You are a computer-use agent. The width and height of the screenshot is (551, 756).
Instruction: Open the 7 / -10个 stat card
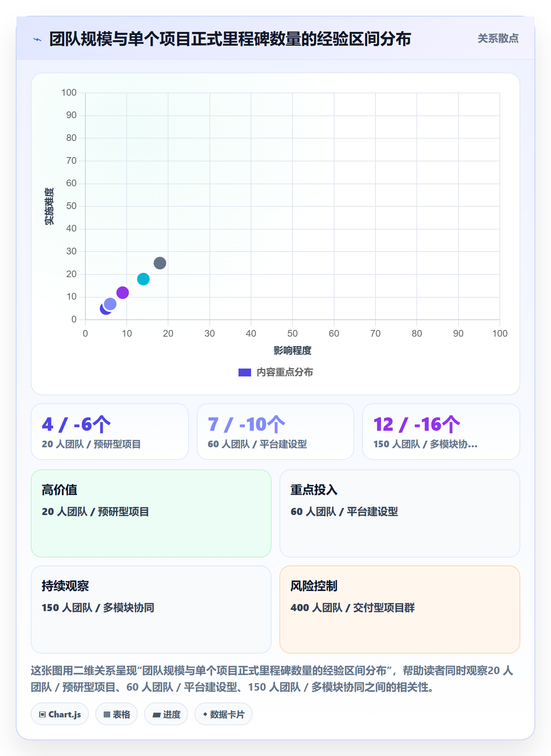pyautogui.click(x=275, y=432)
